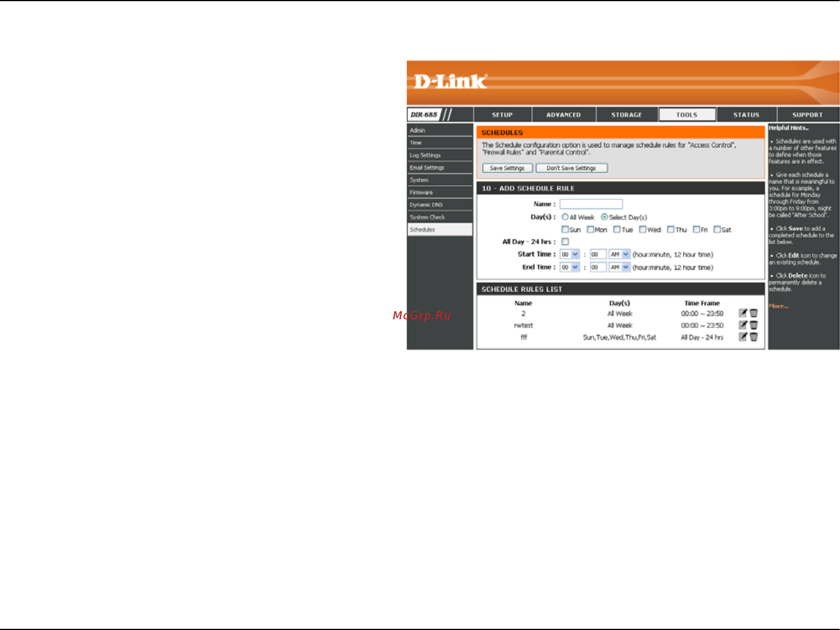Click the Name column header in rules list
This screenshot has height=630, width=840.
point(523,303)
